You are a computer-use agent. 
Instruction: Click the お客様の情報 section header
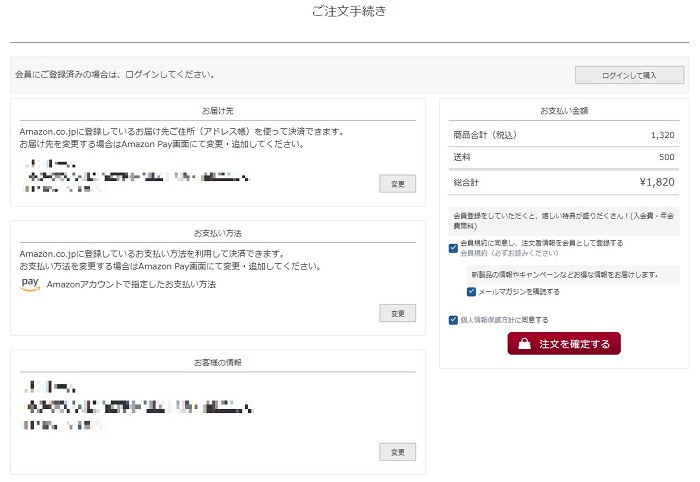(x=217, y=362)
